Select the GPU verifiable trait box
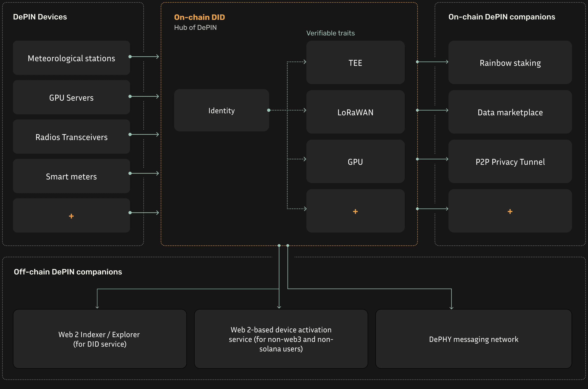The height and width of the screenshot is (389, 588). 355,161
